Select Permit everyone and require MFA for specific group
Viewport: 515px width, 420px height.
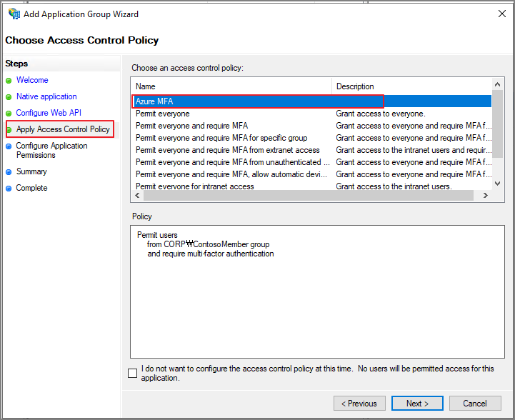pyautogui.click(x=221, y=138)
